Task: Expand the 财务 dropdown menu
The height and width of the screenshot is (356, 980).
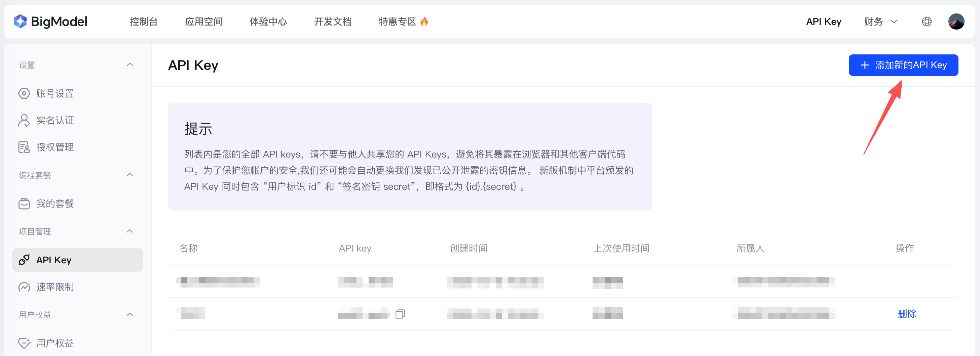Action: [880, 21]
